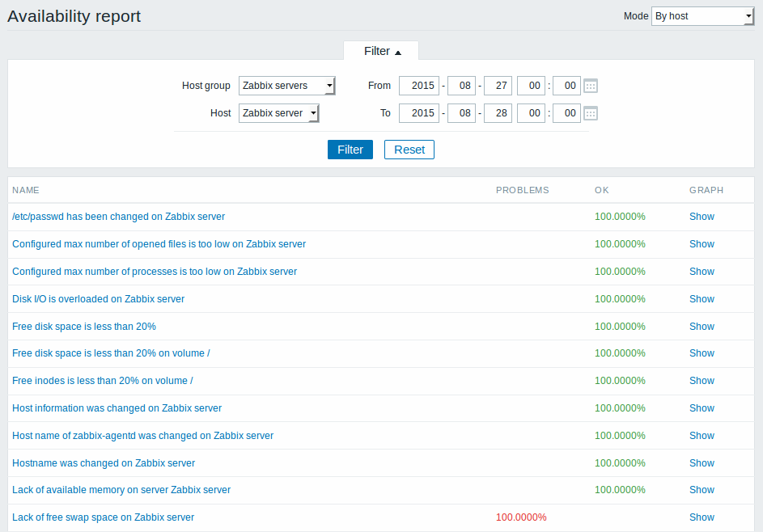Show graph for Free inodes on volume /
Viewport: 763px width, 532px height.
click(702, 381)
